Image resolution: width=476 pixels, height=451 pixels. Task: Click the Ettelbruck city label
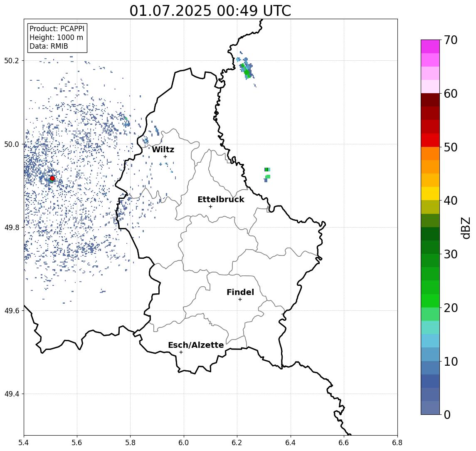tap(221, 199)
